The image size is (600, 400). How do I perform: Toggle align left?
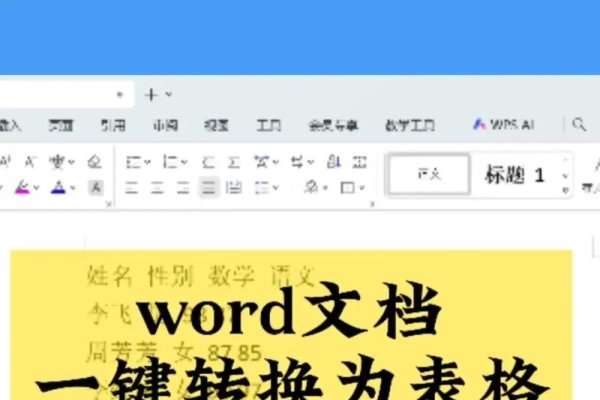[x=132, y=188]
